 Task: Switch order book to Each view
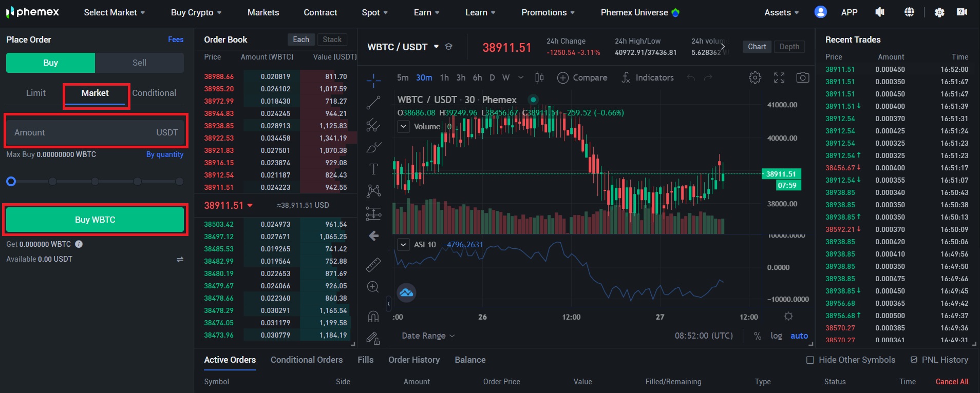click(301, 40)
